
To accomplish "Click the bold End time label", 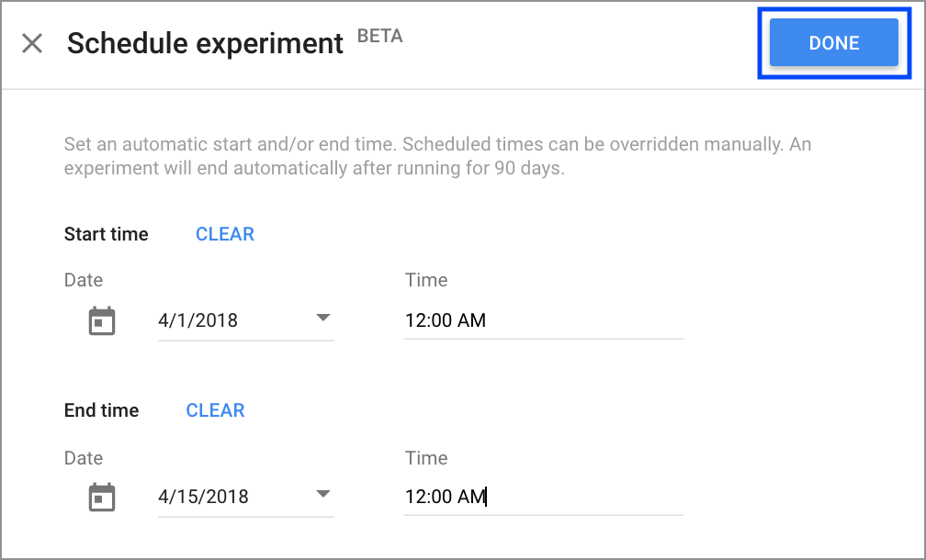I will coord(101,410).
